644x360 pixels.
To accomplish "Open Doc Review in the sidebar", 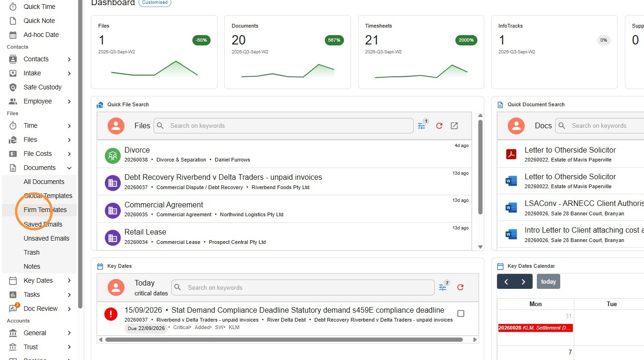I will tap(40, 309).
